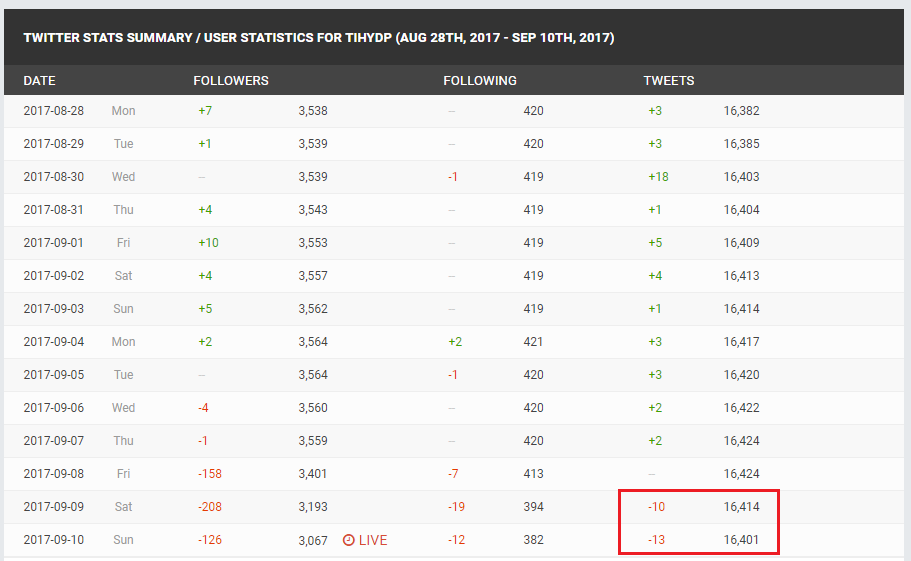
Task: Click tweets count 16,420
Action: coord(741,375)
